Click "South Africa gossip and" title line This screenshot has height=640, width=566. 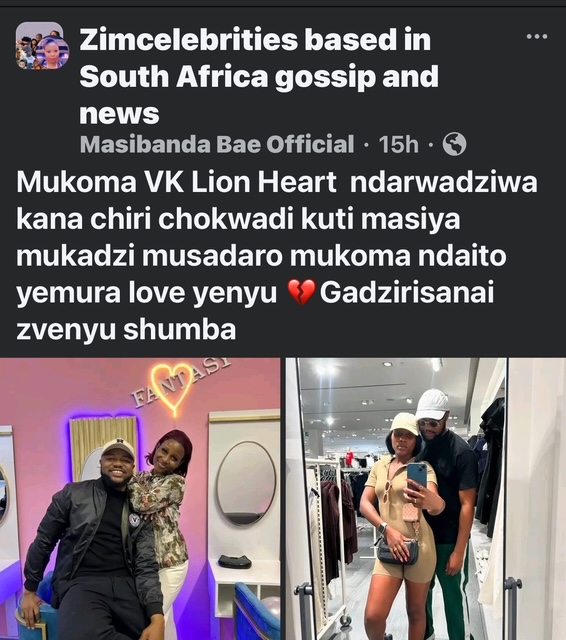(x=259, y=77)
